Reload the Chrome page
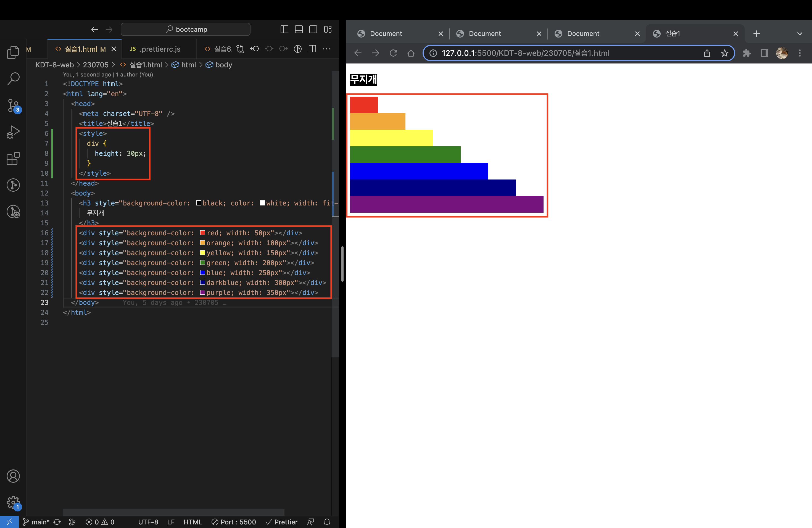 393,53
